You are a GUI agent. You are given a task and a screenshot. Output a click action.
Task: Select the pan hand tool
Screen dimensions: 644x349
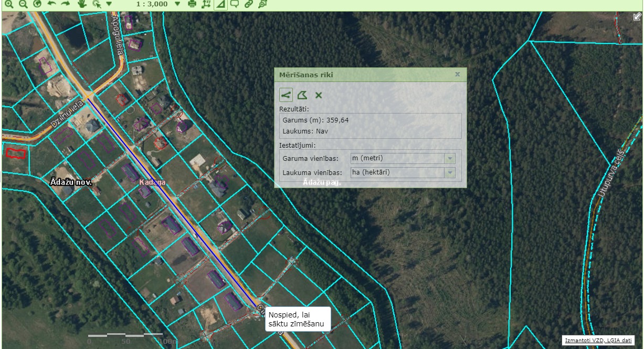pos(82,4)
